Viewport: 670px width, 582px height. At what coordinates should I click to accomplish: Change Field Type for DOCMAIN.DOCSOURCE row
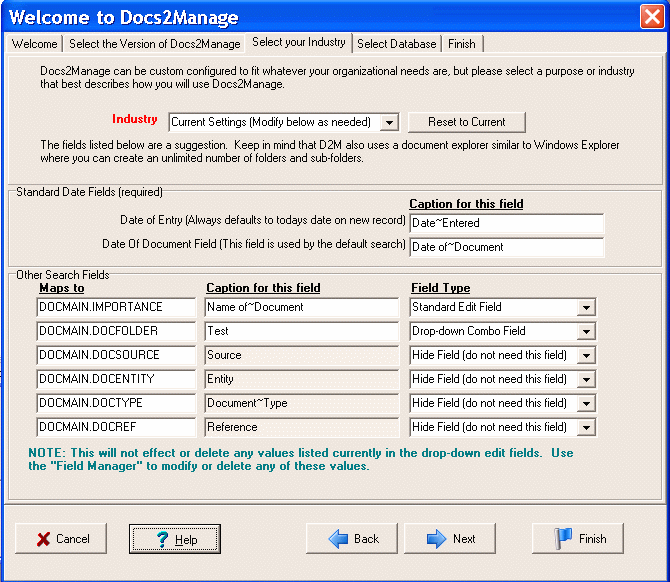586,356
